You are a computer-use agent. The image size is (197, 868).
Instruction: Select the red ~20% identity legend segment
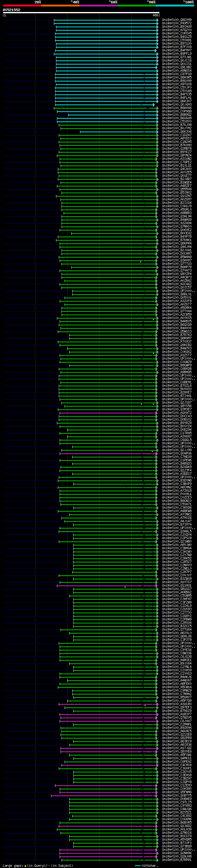click(x=22, y=6)
